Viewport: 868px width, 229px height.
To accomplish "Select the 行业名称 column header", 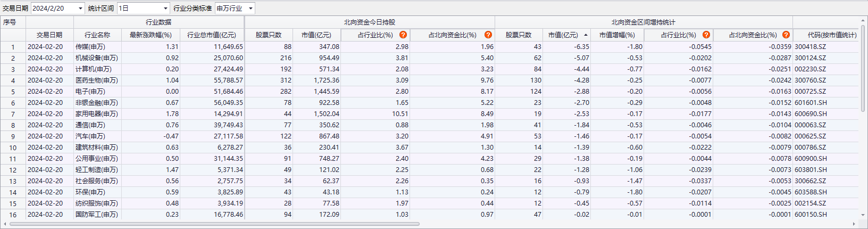I will coord(97,35).
